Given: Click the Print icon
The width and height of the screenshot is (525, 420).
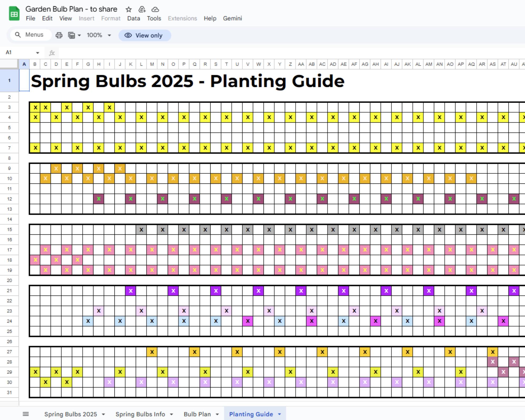Looking at the screenshot, I should click(59, 35).
